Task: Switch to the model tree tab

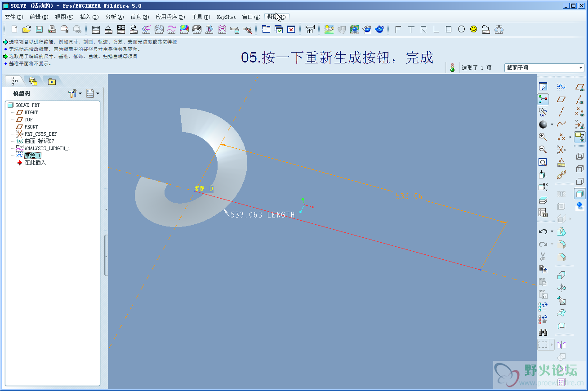Action: point(14,81)
